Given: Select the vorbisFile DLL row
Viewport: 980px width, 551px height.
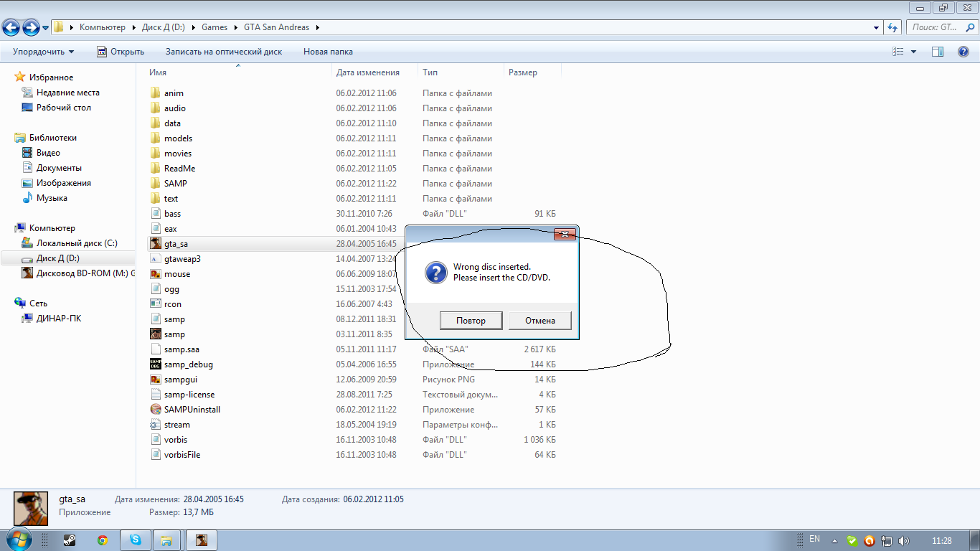Looking at the screenshot, I should 353,455.
